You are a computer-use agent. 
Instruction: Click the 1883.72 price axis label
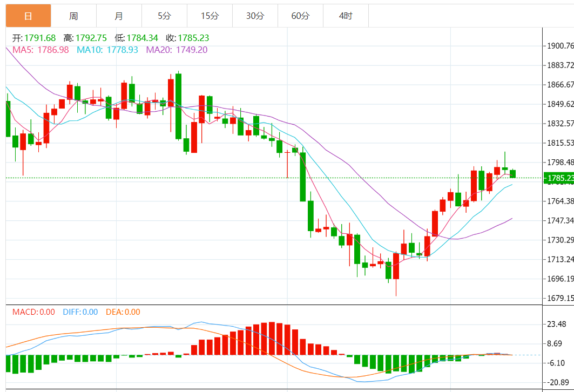561,65
